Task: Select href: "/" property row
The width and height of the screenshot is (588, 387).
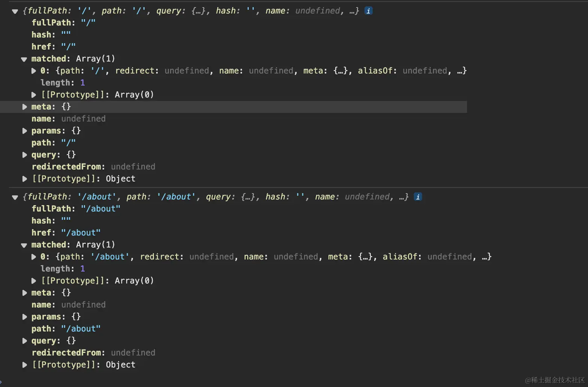Action: click(x=54, y=47)
